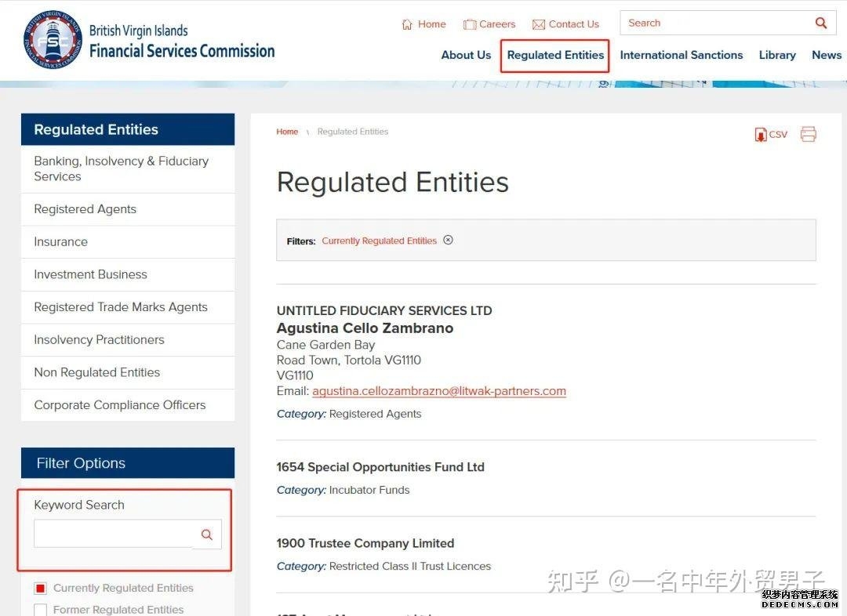Viewport: 847px width, 616px height.
Task: Select Registered Agents in the sidebar
Action: click(x=85, y=209)
